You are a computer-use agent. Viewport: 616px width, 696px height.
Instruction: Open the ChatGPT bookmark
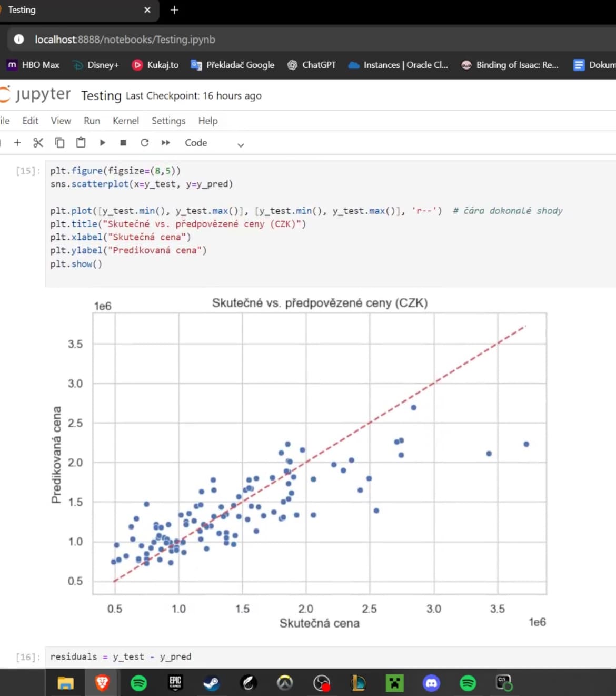point(312,65)
